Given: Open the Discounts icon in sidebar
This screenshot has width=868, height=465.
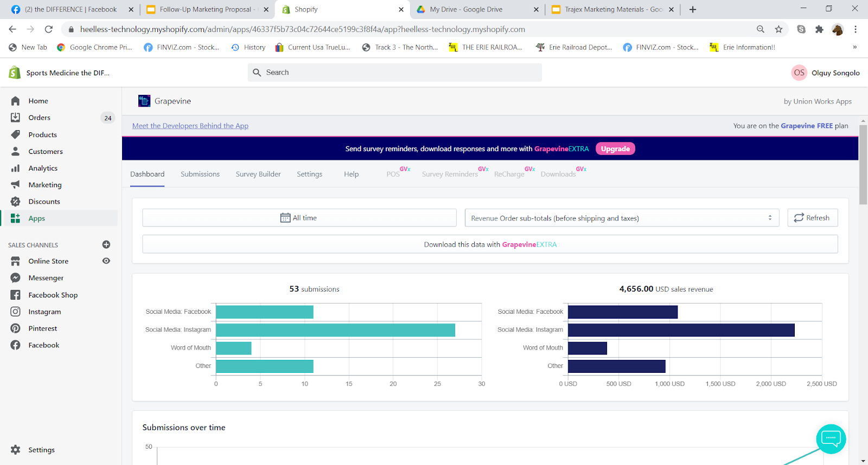Looking at the screenshot, I should click(15, 202).
